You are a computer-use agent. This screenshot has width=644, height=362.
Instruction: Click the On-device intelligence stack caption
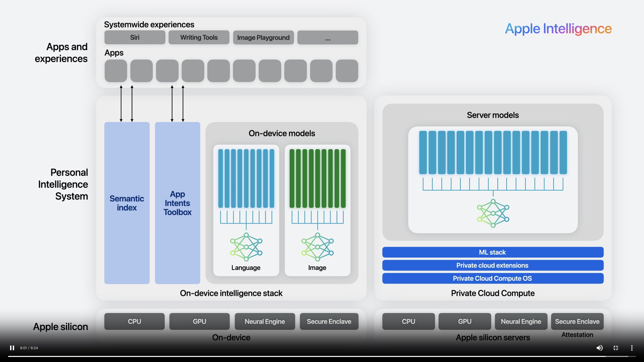point(231,293)
